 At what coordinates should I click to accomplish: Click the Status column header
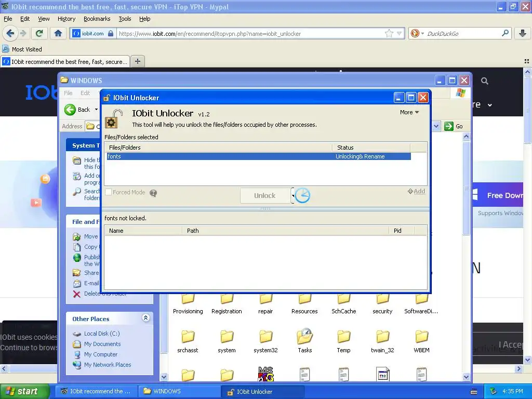pos(371,148)
